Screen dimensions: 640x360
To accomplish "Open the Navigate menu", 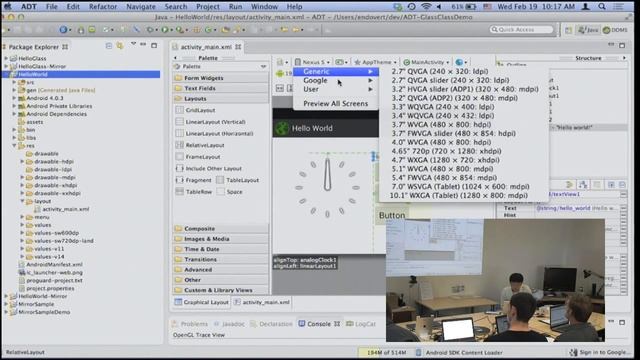I will 141,7.
